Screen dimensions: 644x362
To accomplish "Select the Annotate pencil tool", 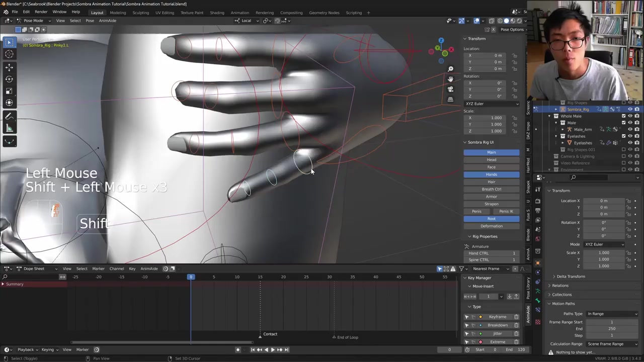I will point(9,116).
